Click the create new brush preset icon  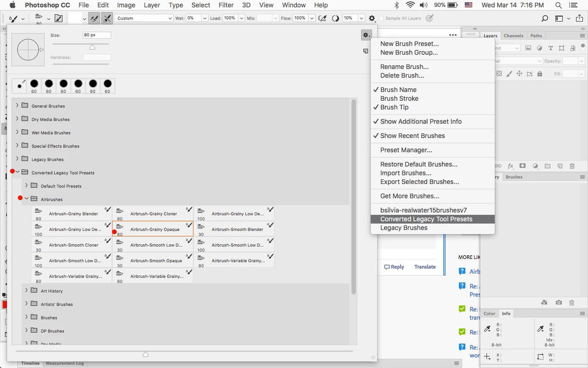(366, 52)
